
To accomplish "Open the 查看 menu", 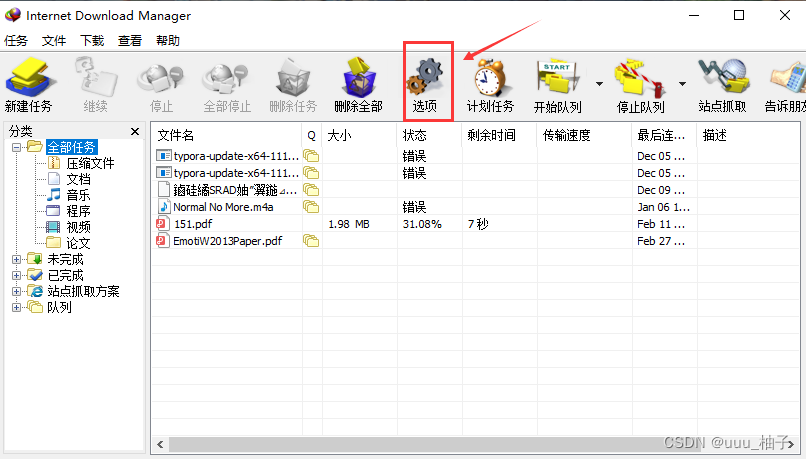I will [x=130, y=41].
